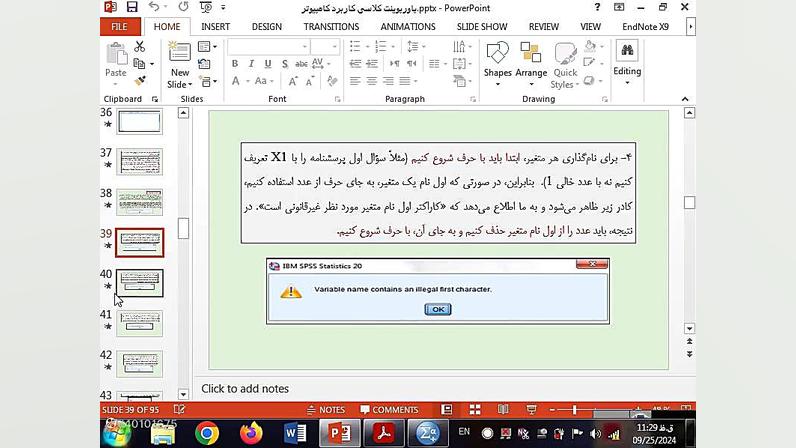Screen dimensions: 796x448
Task: Switch to Slide Sorter view
Action: coord(475,409)
